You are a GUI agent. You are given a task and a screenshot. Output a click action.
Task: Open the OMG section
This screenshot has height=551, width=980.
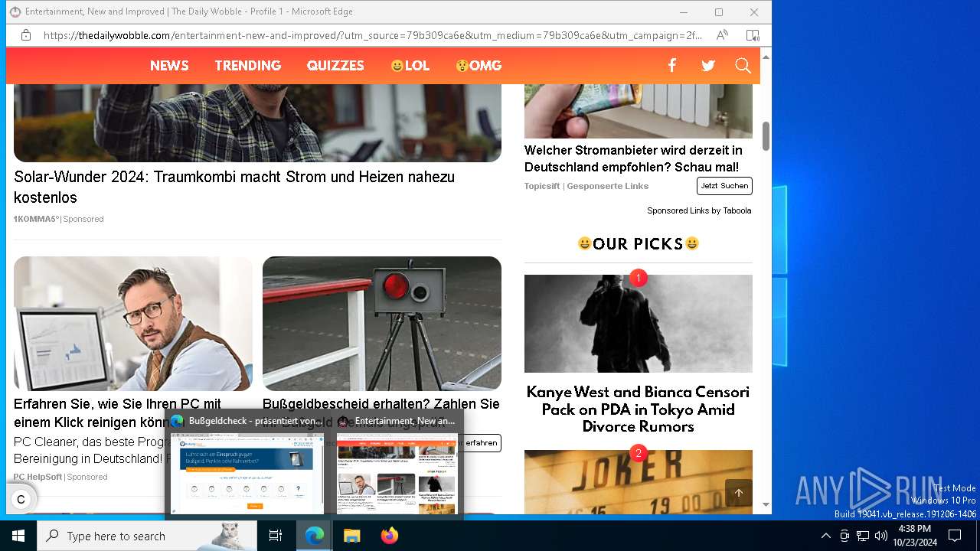(x=479, y=66)
